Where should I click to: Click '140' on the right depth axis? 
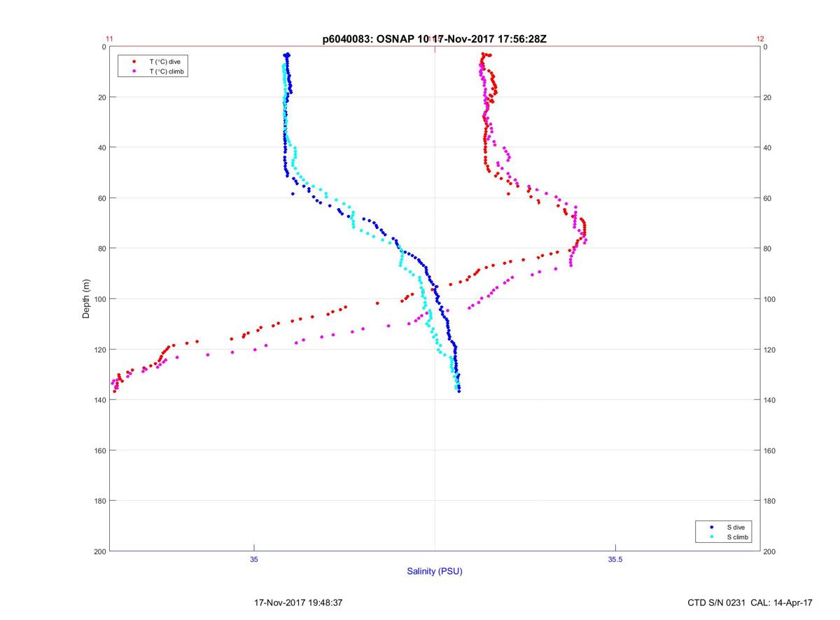click(x=769, y=400)
